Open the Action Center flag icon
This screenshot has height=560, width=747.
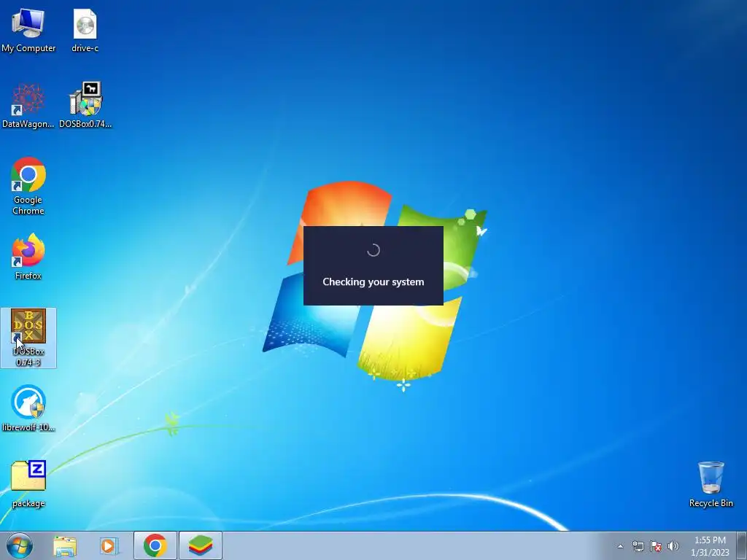[656, 546]
